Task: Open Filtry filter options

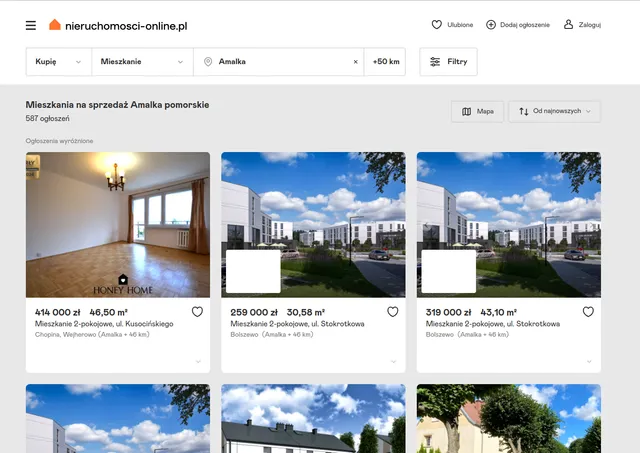Action: click(448, 62)
